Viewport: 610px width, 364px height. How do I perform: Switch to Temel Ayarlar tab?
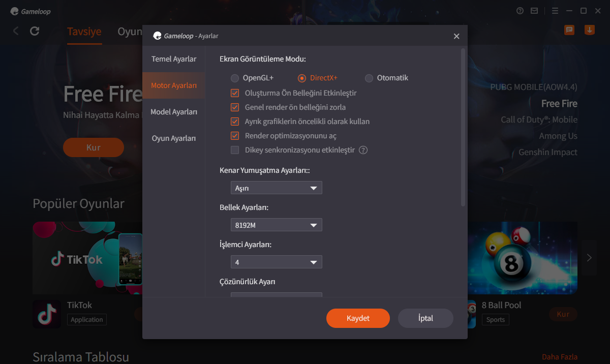pos(174,59)
